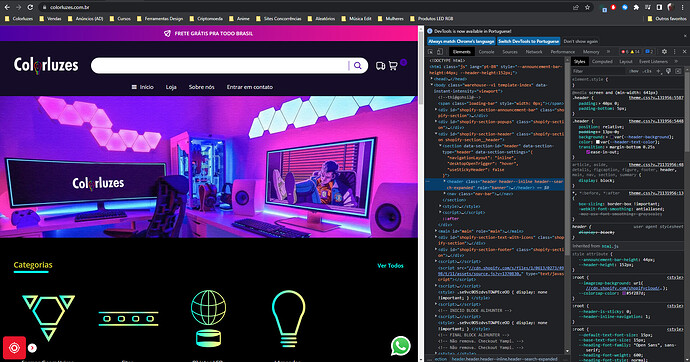The image size is (690, 362).
Task: Switch to the Console tab
Action: click(486, 52)
